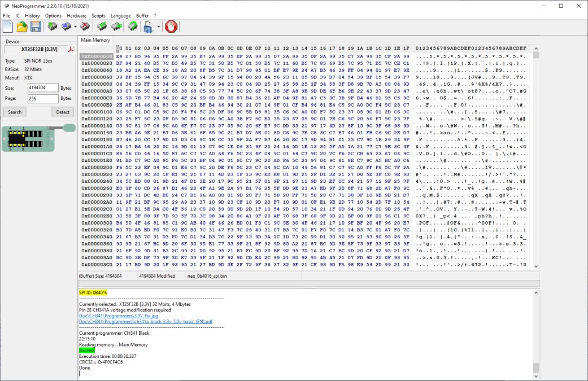
Task: Click the address row 0x00000000
Action: (x=97, y=56)
